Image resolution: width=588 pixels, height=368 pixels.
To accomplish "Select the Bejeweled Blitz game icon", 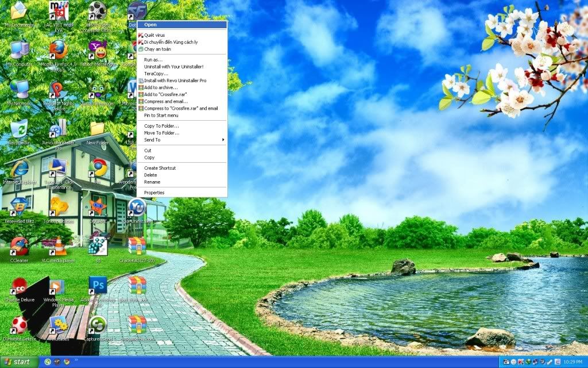I will (x=19, y=207).
